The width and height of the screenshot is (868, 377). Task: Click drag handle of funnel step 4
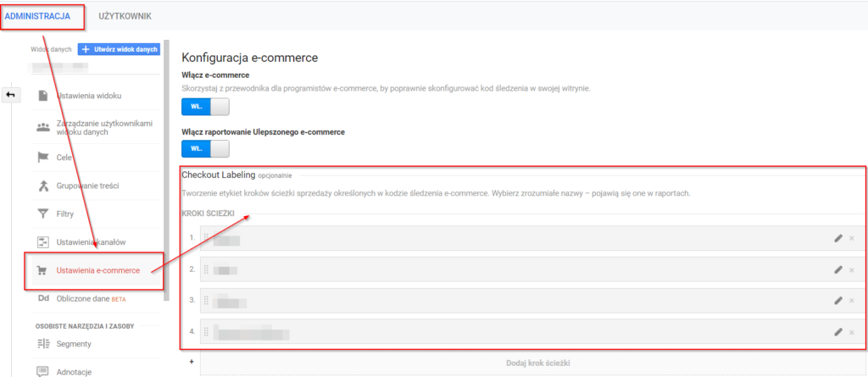[x=206, y=331]
